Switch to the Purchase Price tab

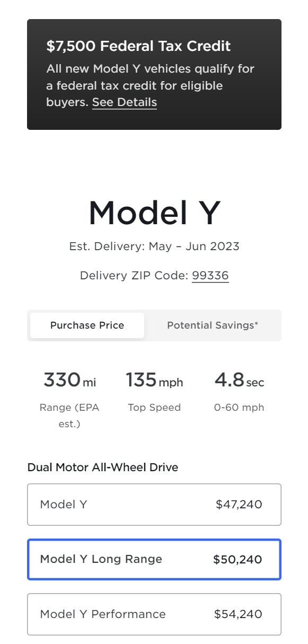(87, 325)
